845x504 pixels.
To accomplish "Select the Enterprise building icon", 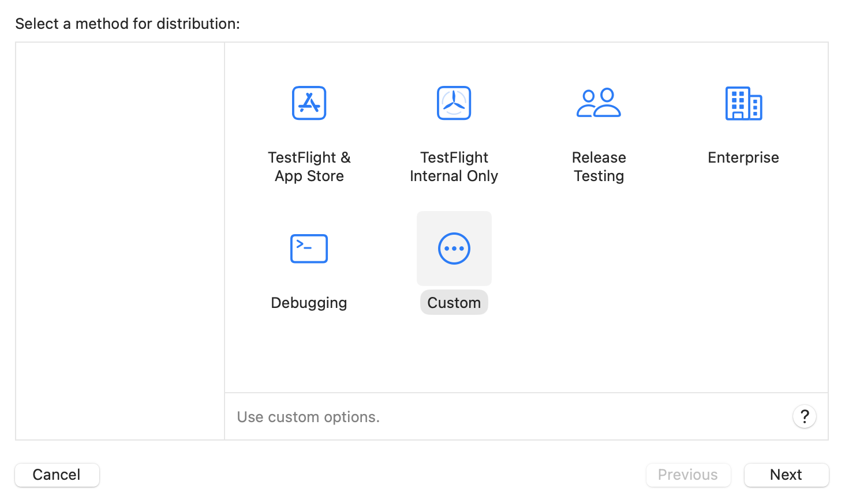I will click(743, 104).
